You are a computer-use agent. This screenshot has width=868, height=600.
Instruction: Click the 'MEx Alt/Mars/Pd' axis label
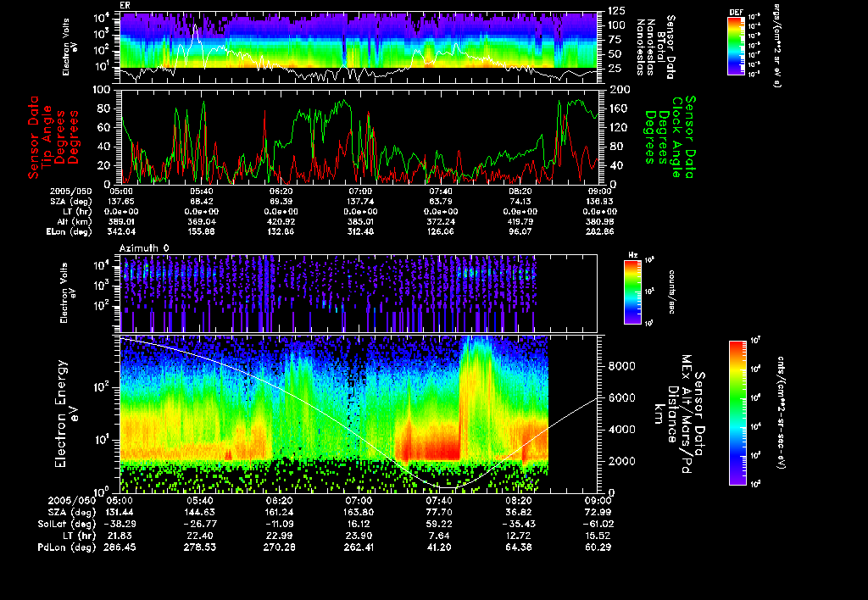[686, 414]
